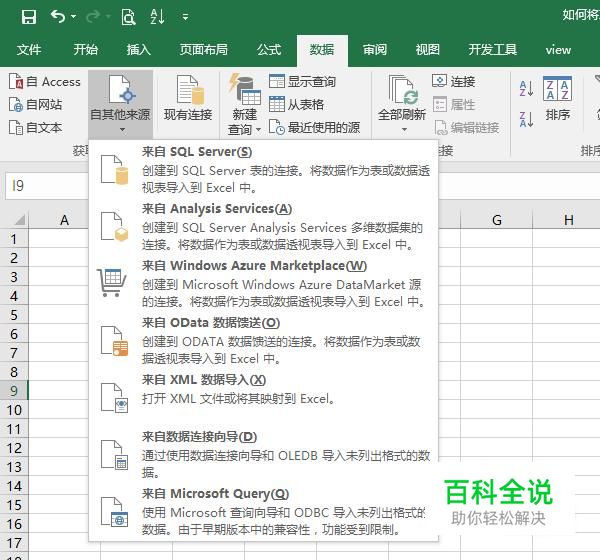Choose 来自 XML 数据导入(X) entry
600x560 pixels.
coord(264,397)
